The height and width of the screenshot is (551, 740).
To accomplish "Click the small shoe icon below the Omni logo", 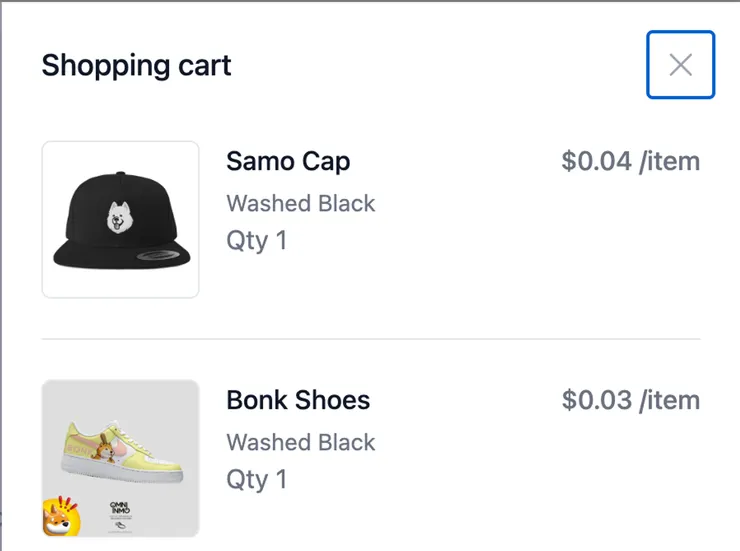I will click(121, 525).
